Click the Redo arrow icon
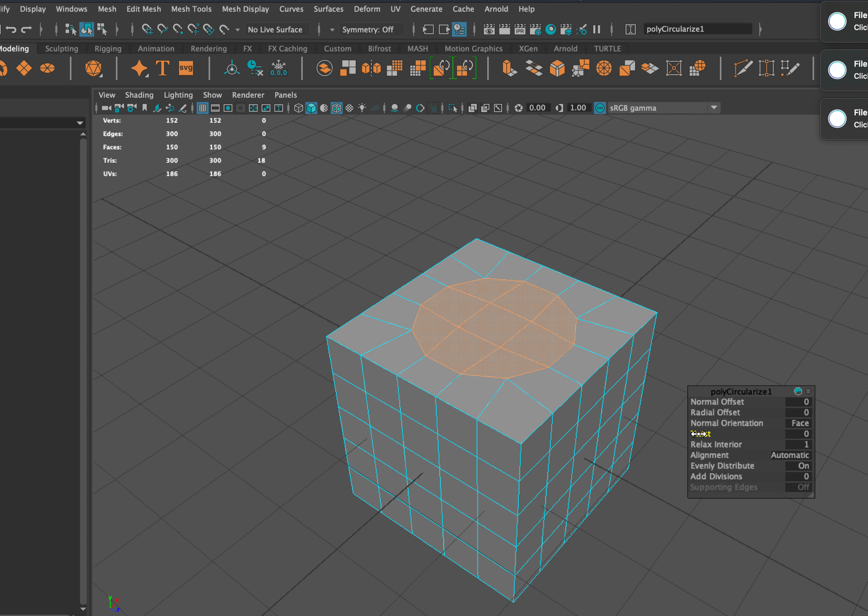The width and height of the screenshot is (868, 616). 26,29
